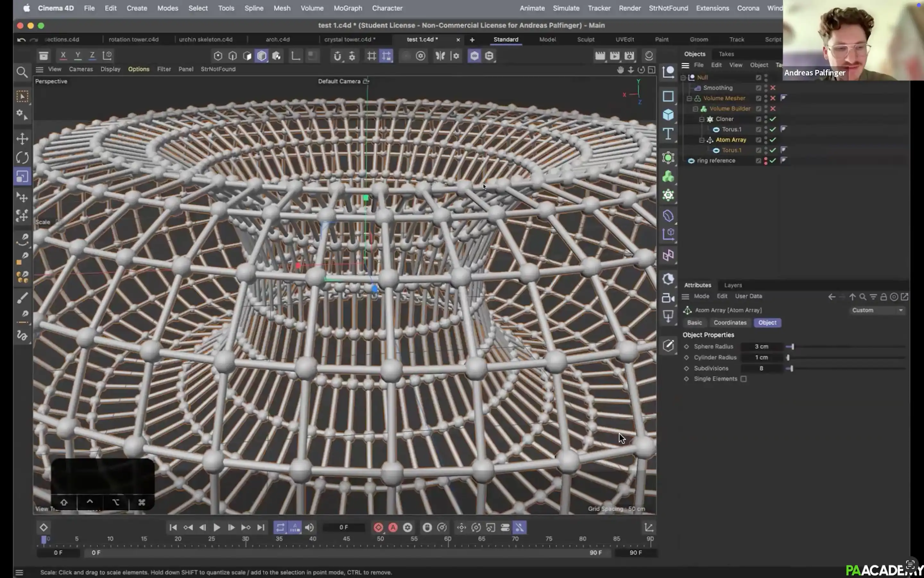Screen dimensions: 924x578
Task: Click the Play Forwards button
Action: (217, 528)
